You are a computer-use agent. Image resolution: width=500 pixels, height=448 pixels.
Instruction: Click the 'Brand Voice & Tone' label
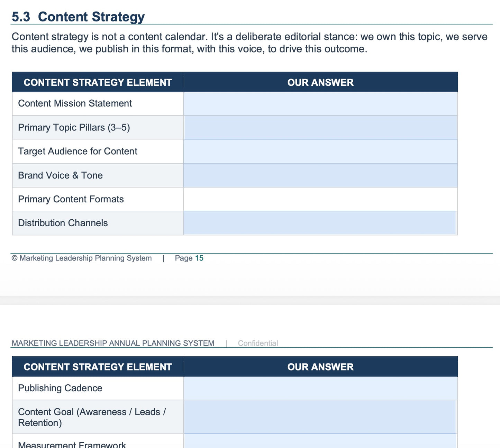60,175
